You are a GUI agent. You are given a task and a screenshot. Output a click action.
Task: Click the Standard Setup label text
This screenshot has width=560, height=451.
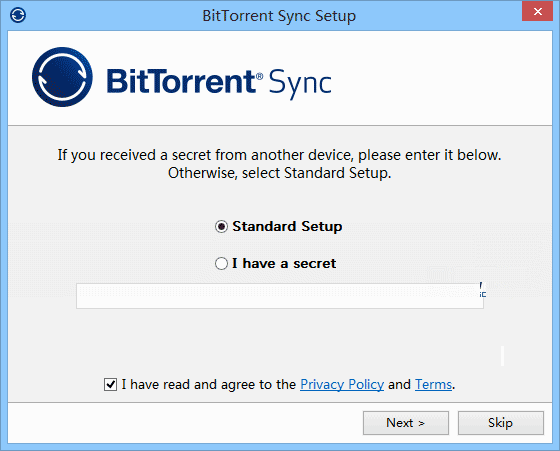[287, 226]
